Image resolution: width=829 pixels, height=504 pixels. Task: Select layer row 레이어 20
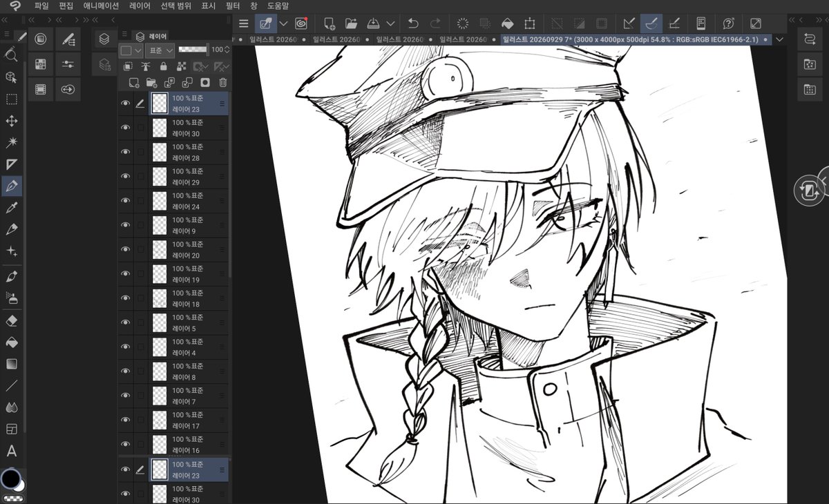coord(173,250)
